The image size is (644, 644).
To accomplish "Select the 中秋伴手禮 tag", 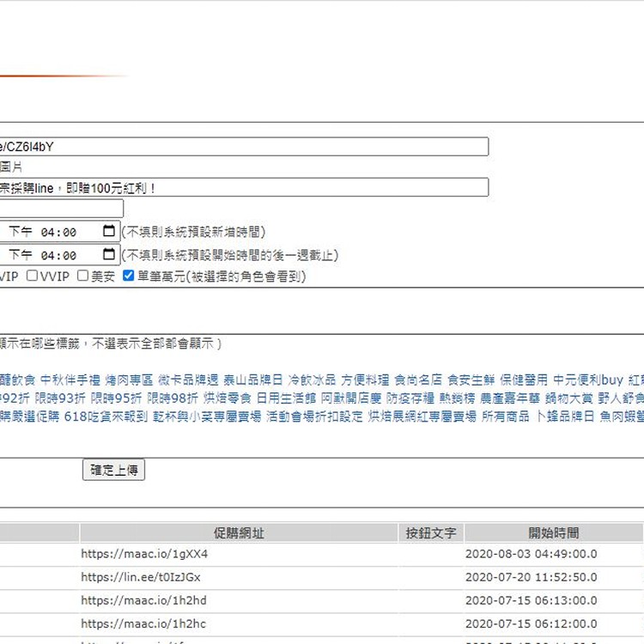I will click(70, 380).
